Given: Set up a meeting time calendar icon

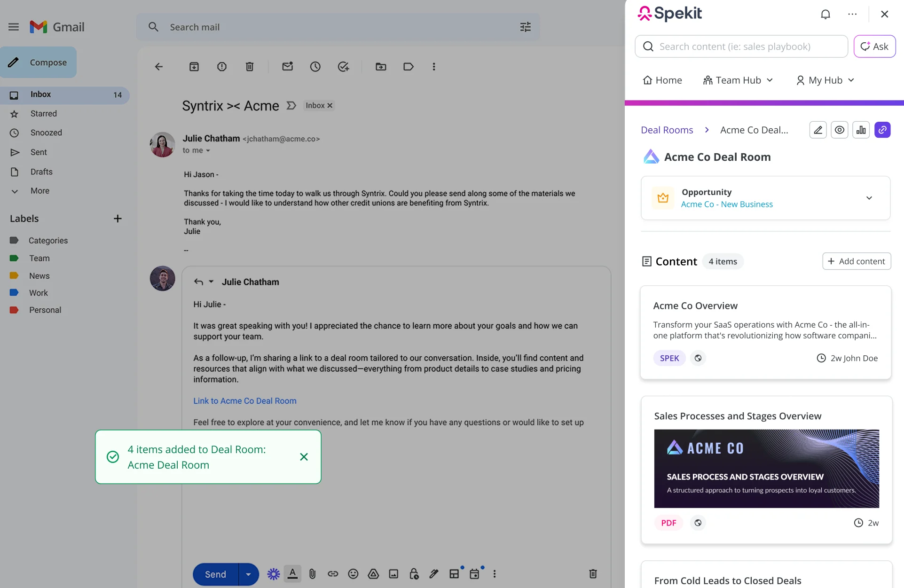Looking at the screenshot, I should tap(474, 574).
